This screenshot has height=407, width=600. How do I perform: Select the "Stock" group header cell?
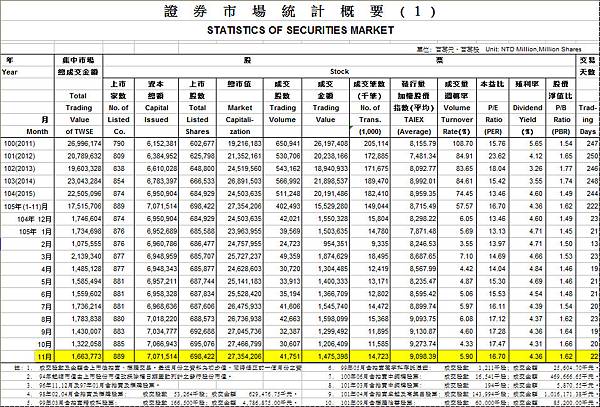point(339,72)
